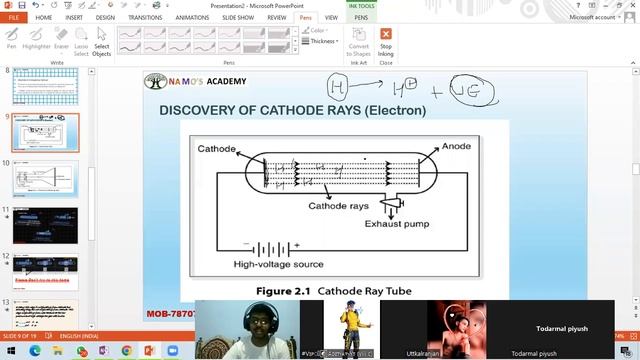Go to previous slide via scrollbar button
The image size is (640, 360).
click(x=636, y=308)
